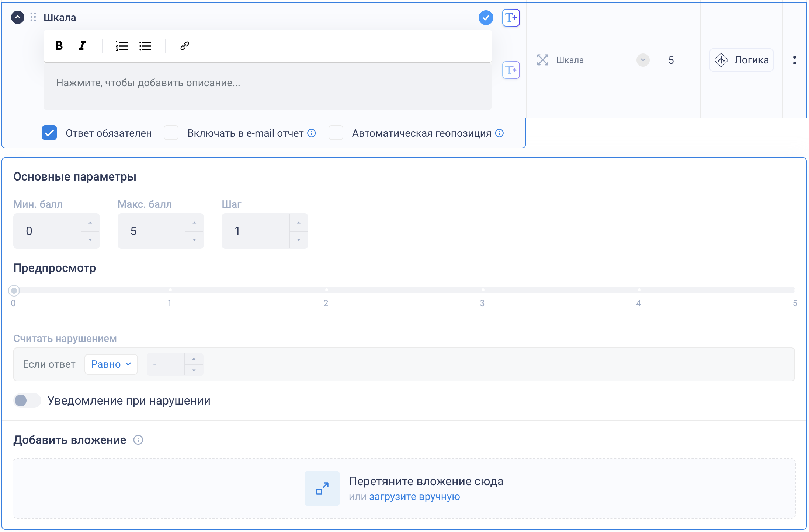809x532 pixels.
Task: Click the AI text icon next to title
Action: [x=511, y=18]
